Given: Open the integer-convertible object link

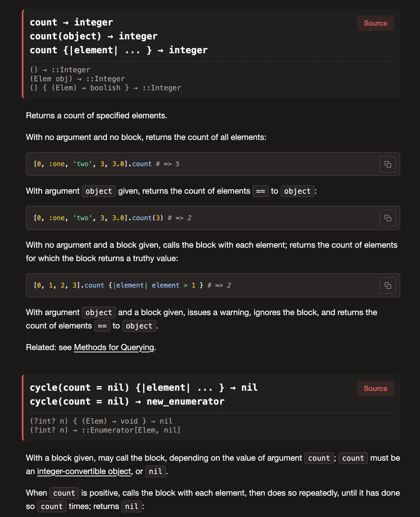Looking at the screenshot, I should 84,471.
